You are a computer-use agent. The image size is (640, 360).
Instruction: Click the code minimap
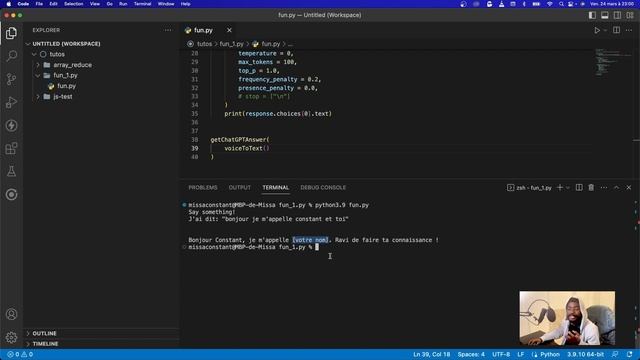click(x=612, y=63)
